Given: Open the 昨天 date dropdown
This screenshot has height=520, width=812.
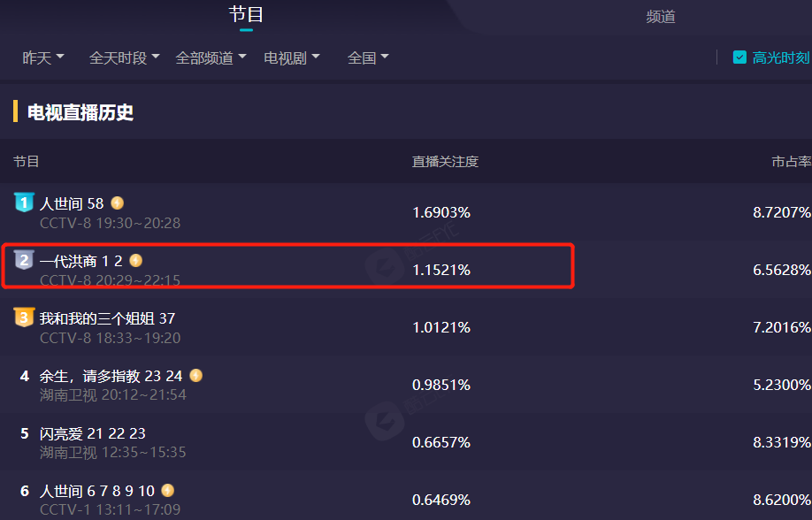Looking at the screenshot, I should (x=43, y=57).
